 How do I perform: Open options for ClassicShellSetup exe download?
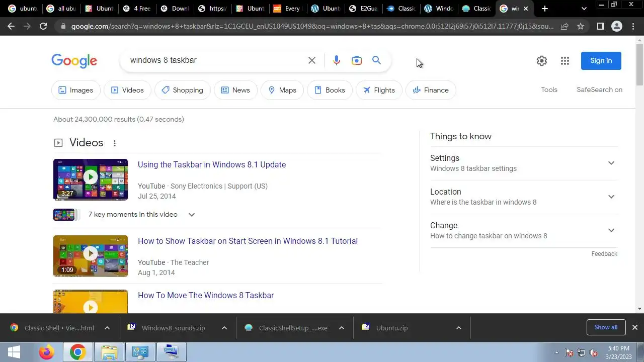tap(342, 328)
